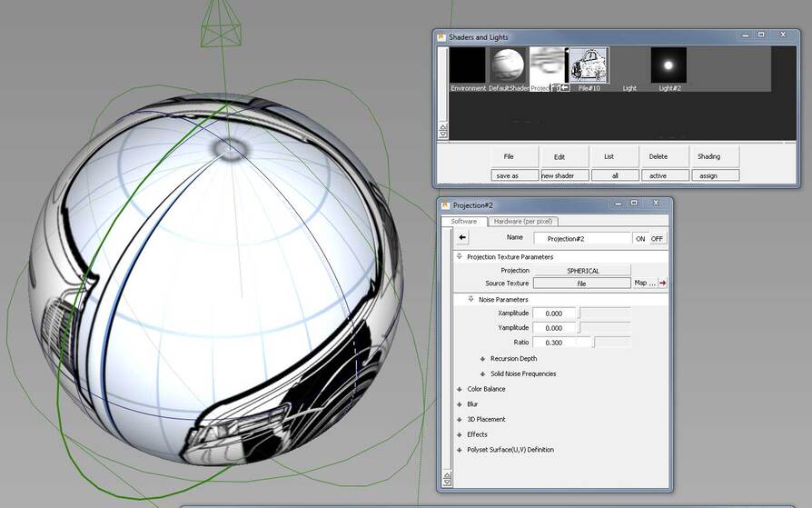812x508 pixels.
Task: Click the red arrow next to Map button
Action: [x=663, y=284]
